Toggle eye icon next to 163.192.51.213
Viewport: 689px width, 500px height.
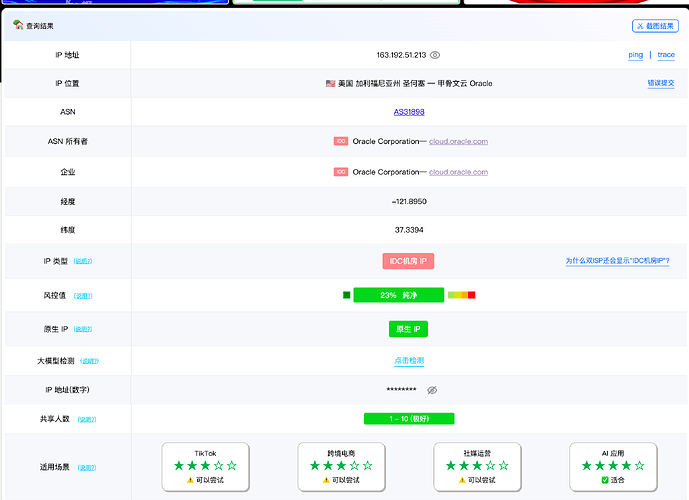coord(435,55)
